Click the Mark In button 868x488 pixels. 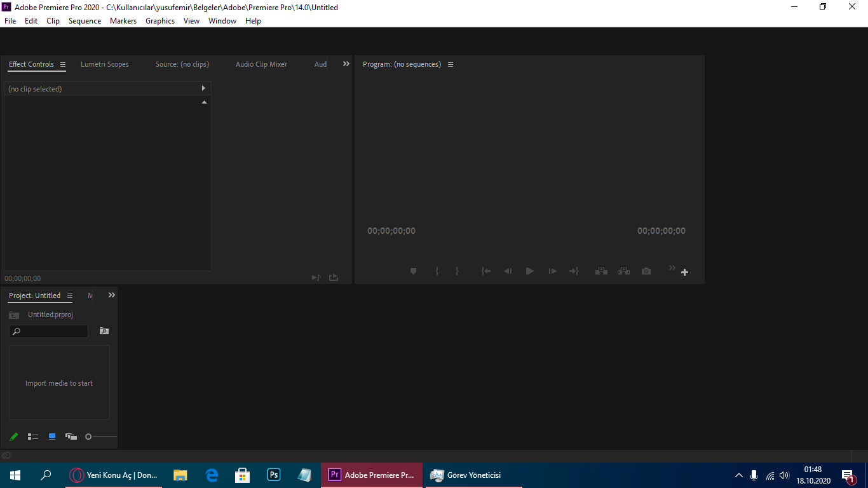437,271
